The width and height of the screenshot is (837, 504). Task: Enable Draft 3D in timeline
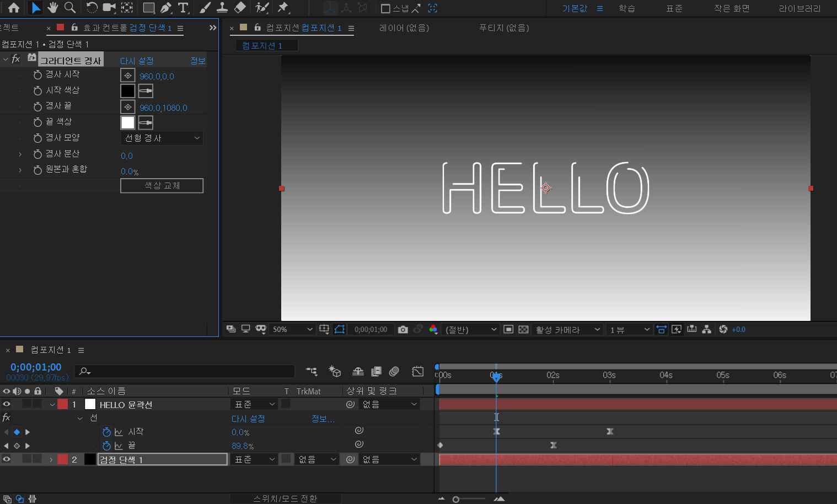335,372
